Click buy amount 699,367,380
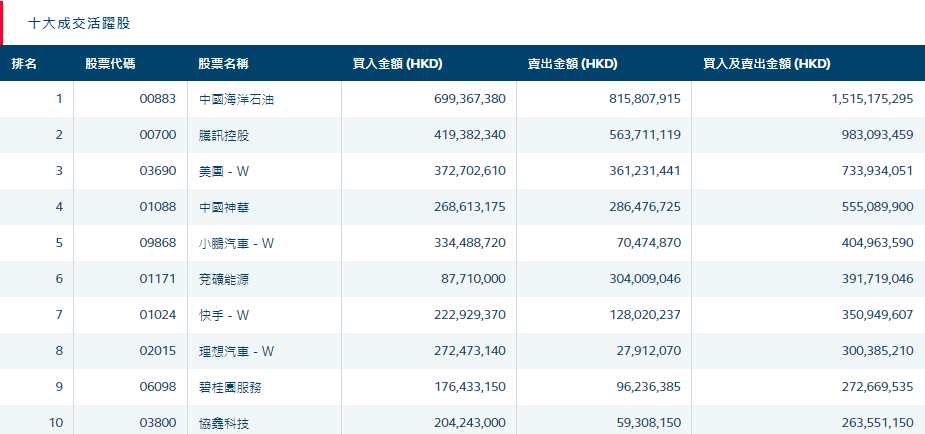 point(468,99)
